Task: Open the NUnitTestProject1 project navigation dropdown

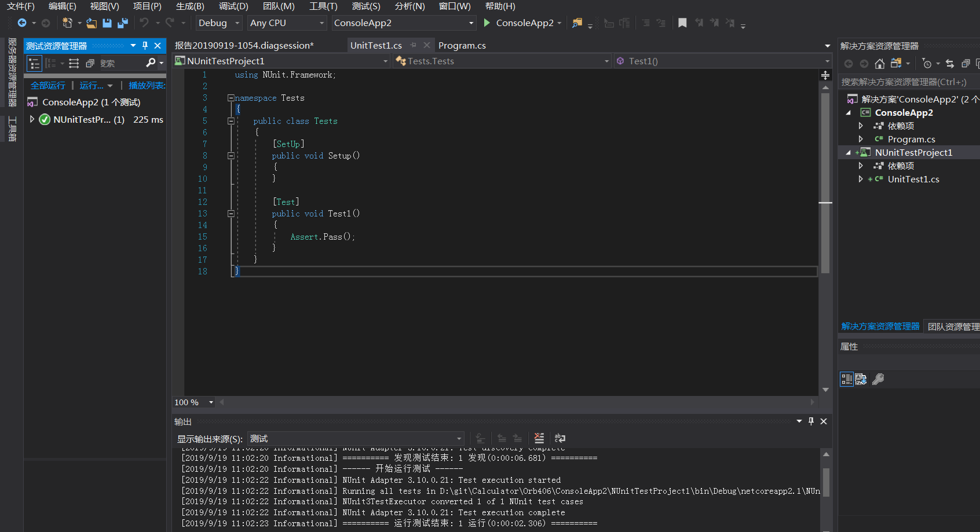Action: 281,61
